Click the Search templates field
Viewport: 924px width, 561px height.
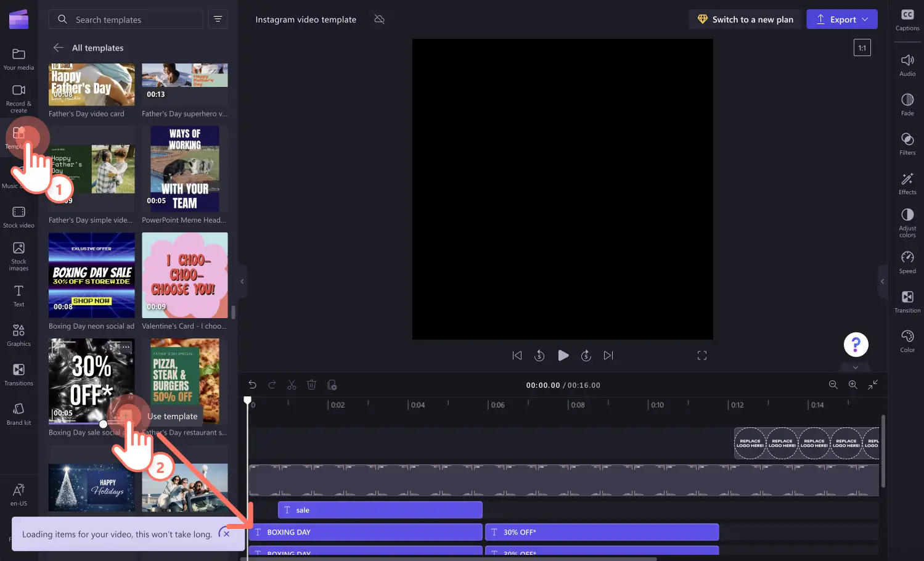126,19
